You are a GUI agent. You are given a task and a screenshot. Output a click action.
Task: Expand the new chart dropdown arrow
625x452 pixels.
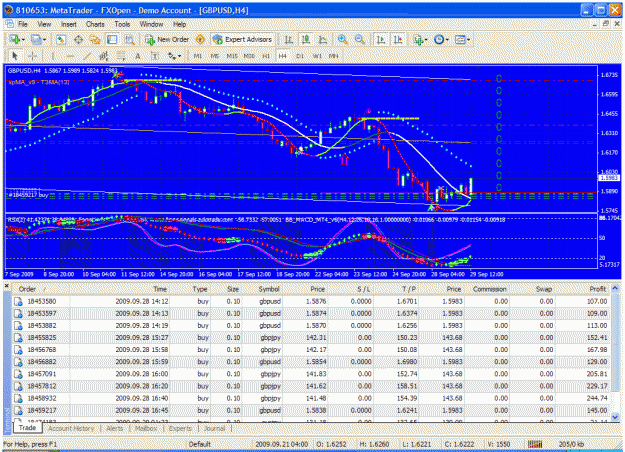[x=24, y=40]
